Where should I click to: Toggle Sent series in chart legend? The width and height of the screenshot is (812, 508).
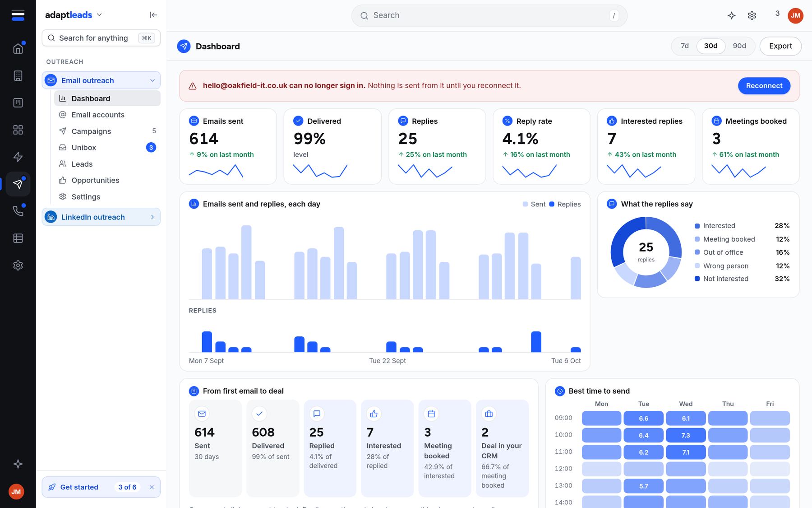pos(534,204)
